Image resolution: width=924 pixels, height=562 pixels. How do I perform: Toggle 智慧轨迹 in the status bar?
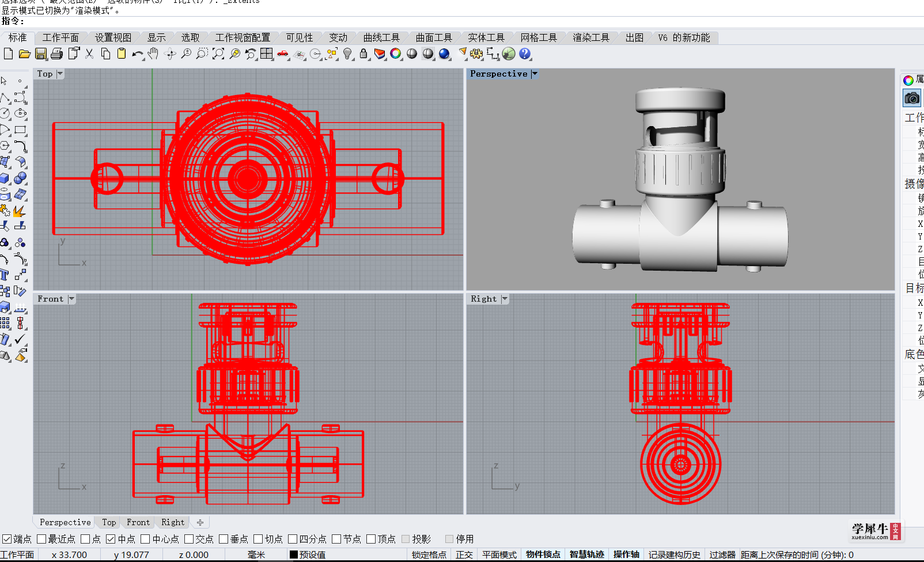[587, 555]
